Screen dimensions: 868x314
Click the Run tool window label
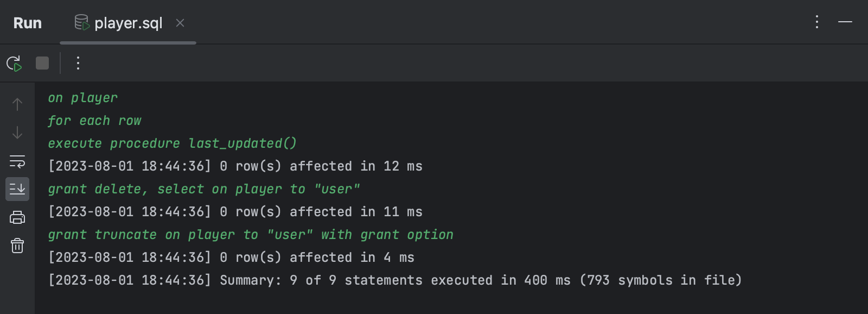point(27,23)
